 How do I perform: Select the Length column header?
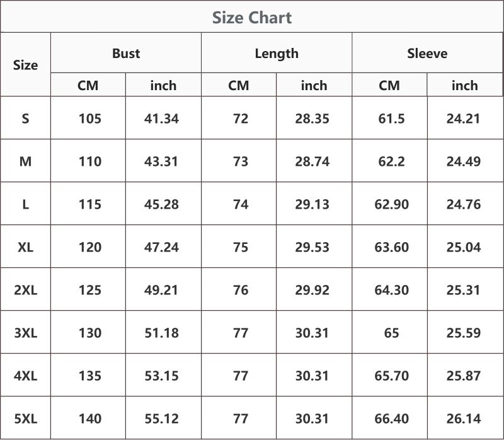(x=277, y=54)
